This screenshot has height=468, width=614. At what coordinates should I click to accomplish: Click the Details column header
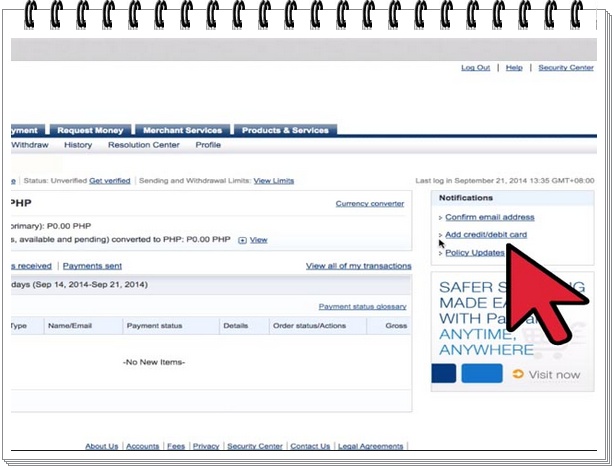[235, 325]
